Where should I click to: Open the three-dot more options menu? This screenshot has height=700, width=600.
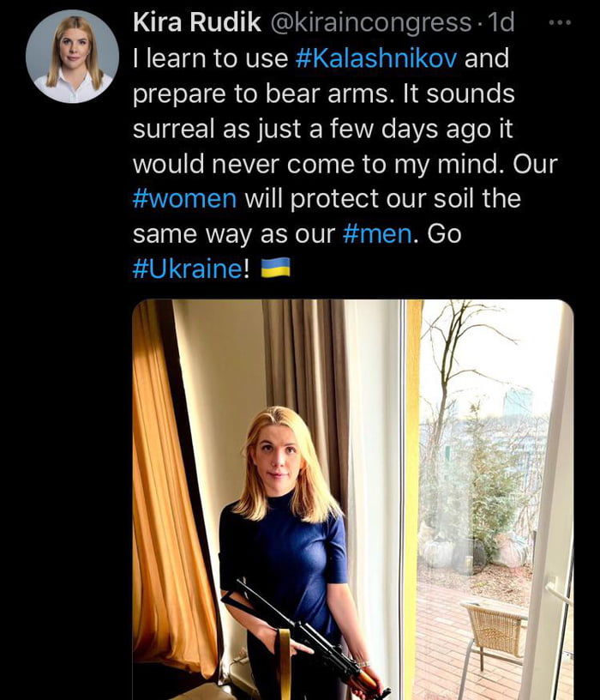pyautogui.click(x=558, y=24)
